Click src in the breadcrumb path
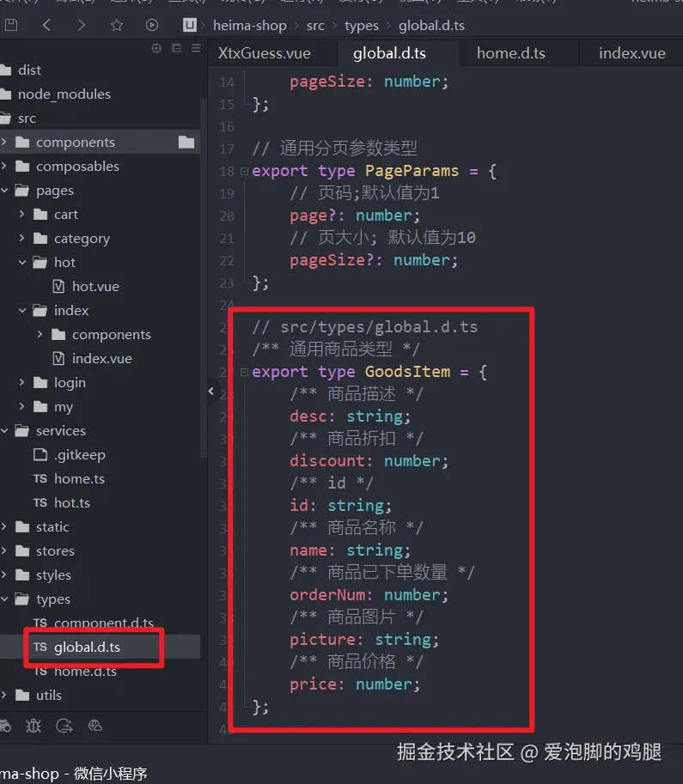This screenshot has height=784, width=683. 316,26
